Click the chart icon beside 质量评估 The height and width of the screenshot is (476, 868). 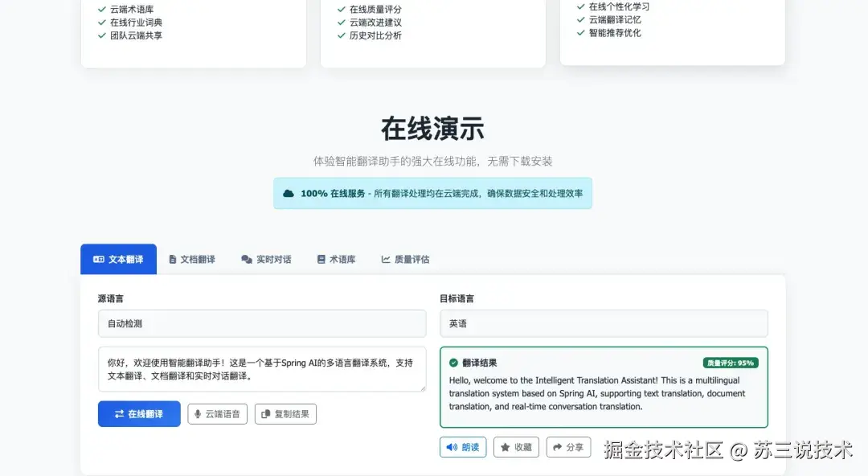click(387, 259)
